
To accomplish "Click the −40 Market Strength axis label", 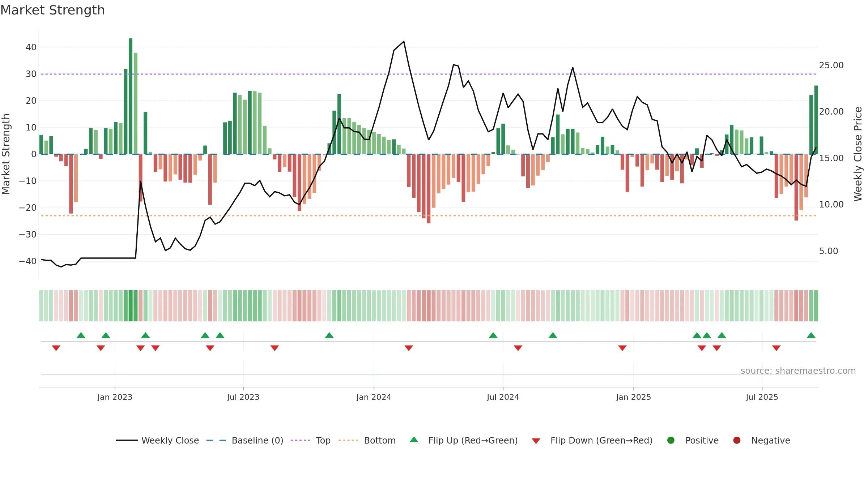I will point(28,261).
